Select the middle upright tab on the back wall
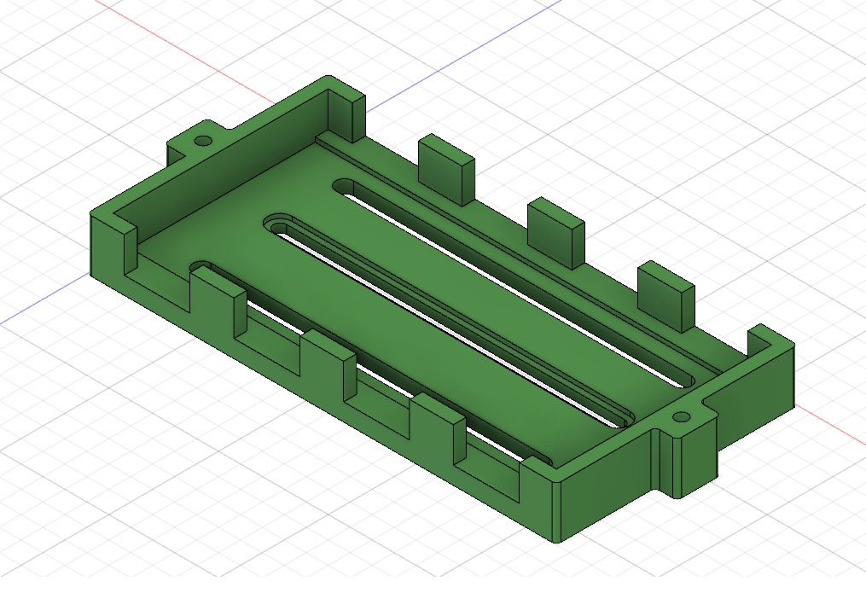The height and width of the screenshot is (616, 866). pyautogui.click(x=555, y=233)
